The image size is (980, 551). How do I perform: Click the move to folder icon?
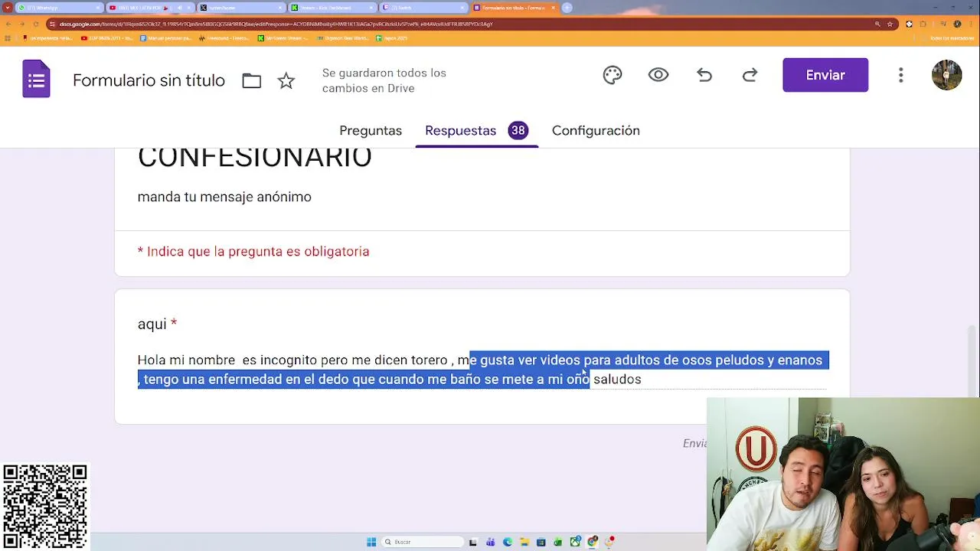(x=252, y=80)
